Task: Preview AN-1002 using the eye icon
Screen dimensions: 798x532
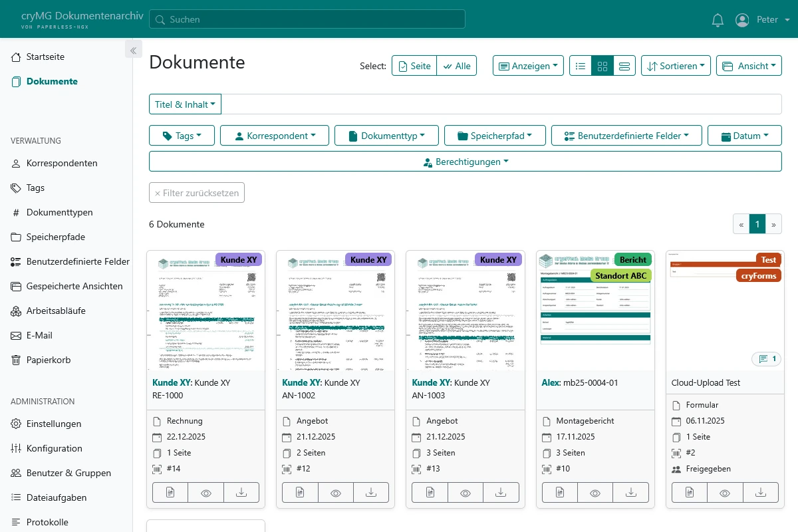Action: [335, 492]
